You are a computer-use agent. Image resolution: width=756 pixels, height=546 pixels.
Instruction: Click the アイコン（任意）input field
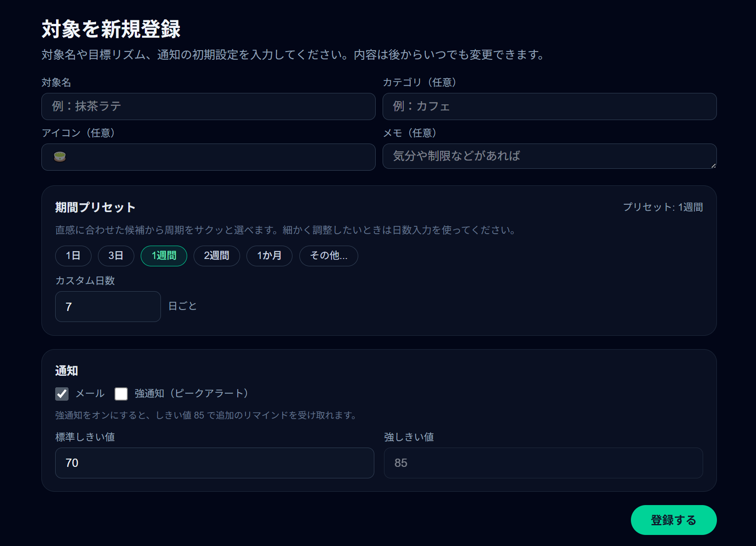[208, 157]
